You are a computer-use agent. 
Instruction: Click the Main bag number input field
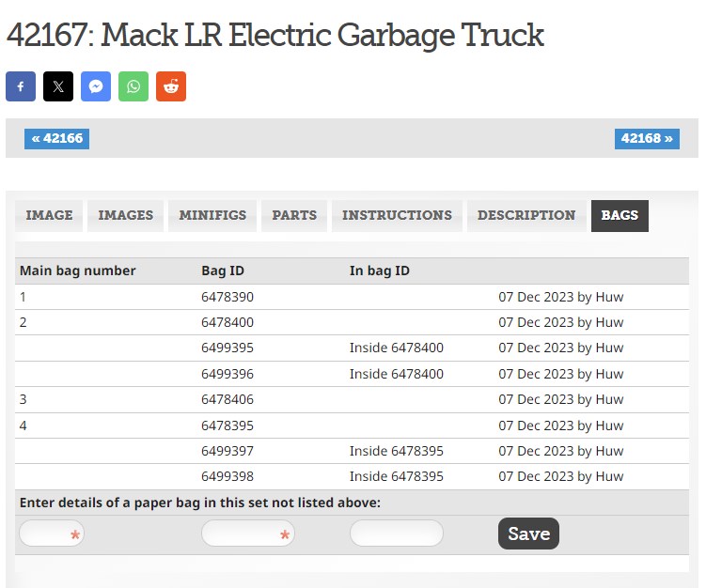click(52, 534)
